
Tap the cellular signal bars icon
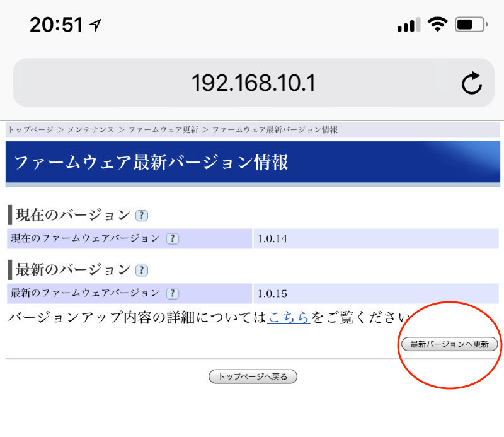408,25
